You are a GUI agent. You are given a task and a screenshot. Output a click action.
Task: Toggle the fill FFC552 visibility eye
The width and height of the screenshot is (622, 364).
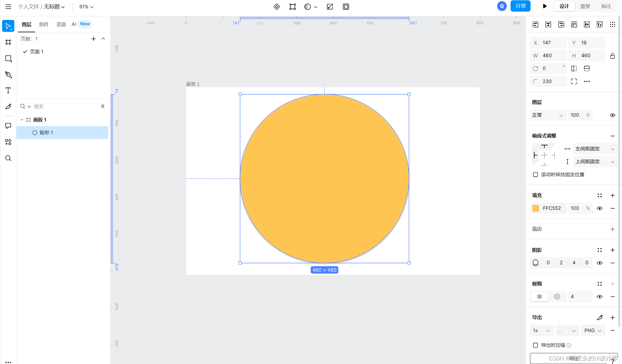(600, 208)
